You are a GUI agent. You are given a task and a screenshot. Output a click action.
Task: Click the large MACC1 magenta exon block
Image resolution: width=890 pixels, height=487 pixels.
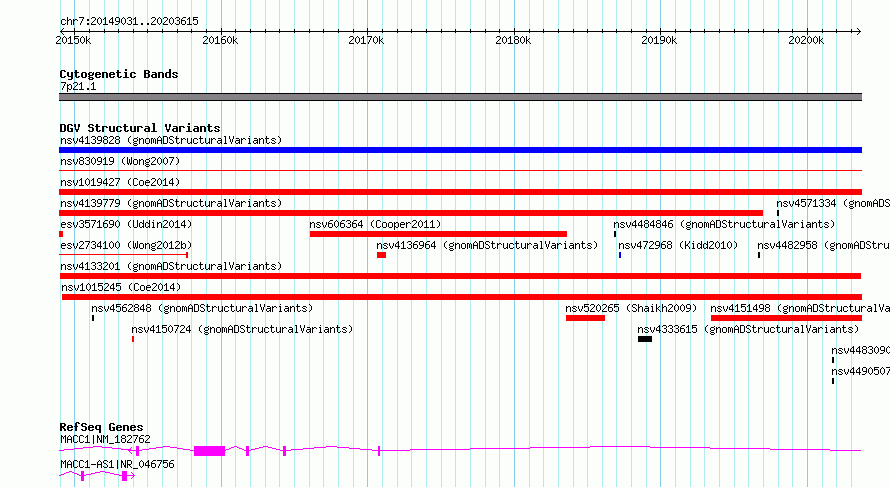[x=209, y=451]
